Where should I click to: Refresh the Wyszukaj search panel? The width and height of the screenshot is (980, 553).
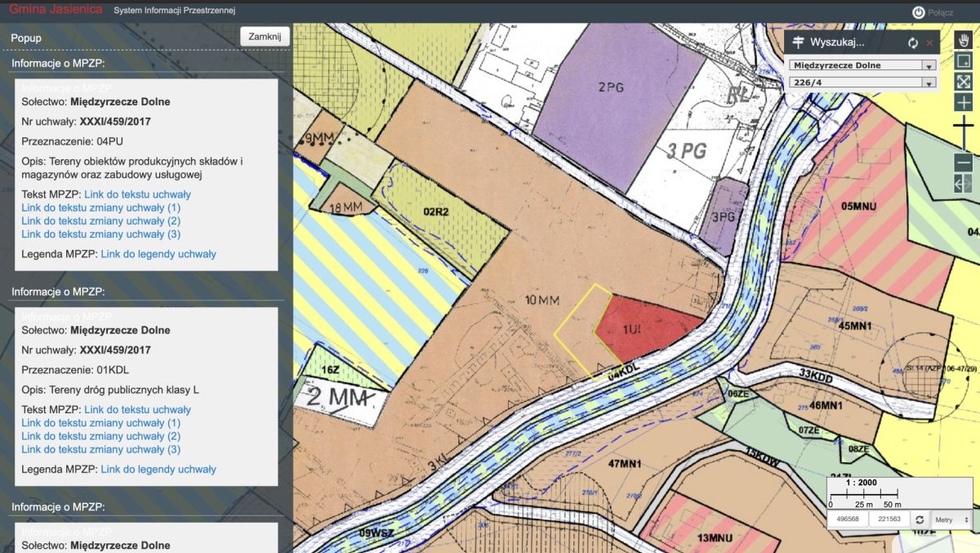[913, 42]
